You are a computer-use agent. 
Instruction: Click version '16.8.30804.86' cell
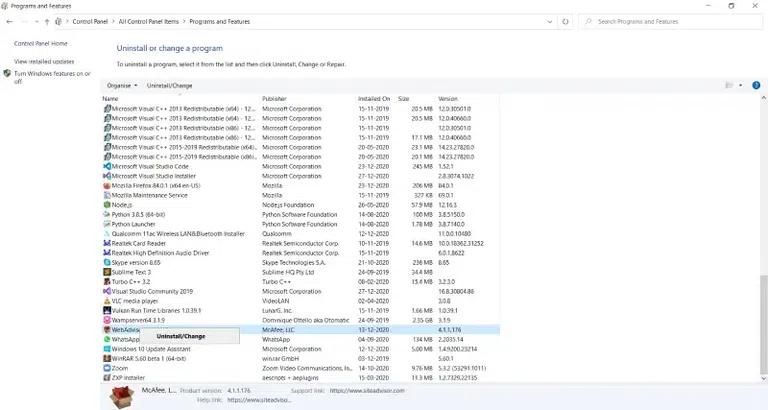[x=456, y=291]
